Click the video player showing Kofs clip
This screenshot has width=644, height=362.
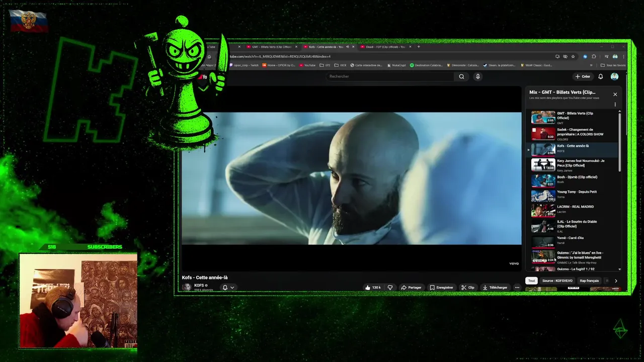tap(351, 178)
